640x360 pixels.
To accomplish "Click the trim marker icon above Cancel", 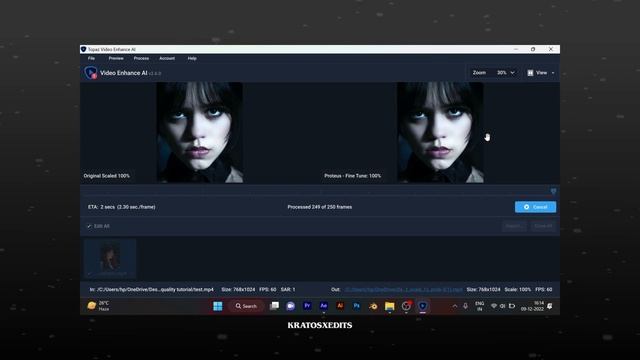I will click(x=553, y=191).
